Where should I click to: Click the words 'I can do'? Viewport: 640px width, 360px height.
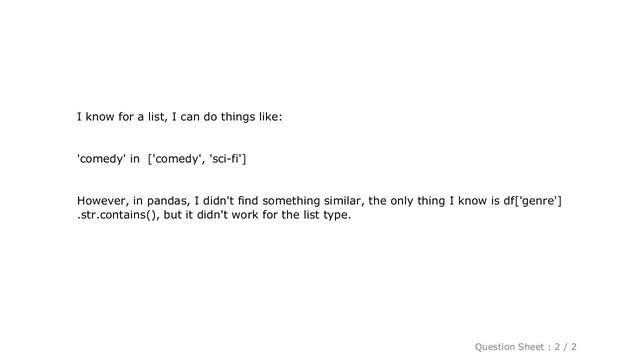tap(194, 117)
